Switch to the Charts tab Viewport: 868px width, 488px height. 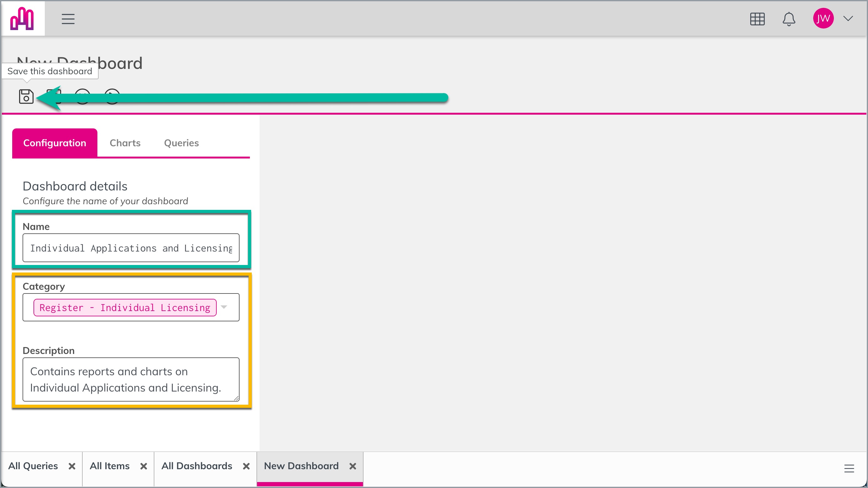tap(125, 143)
